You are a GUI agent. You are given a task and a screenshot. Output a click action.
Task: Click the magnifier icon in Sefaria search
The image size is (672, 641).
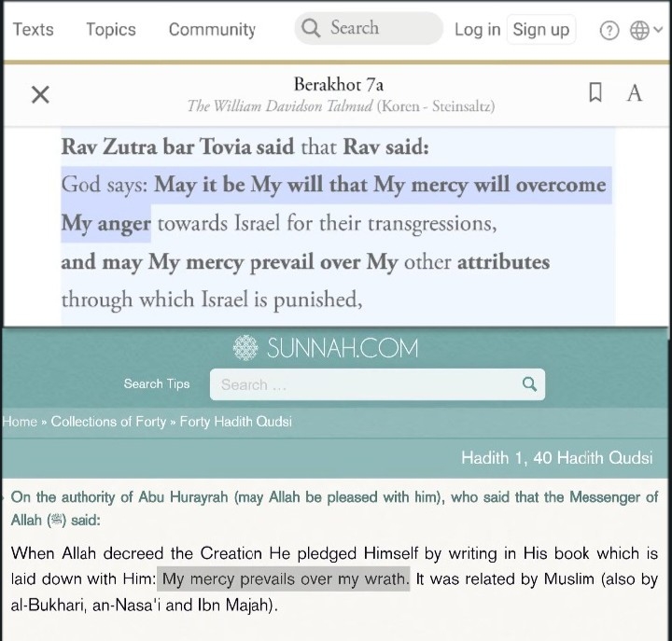[x=311, y=28]
